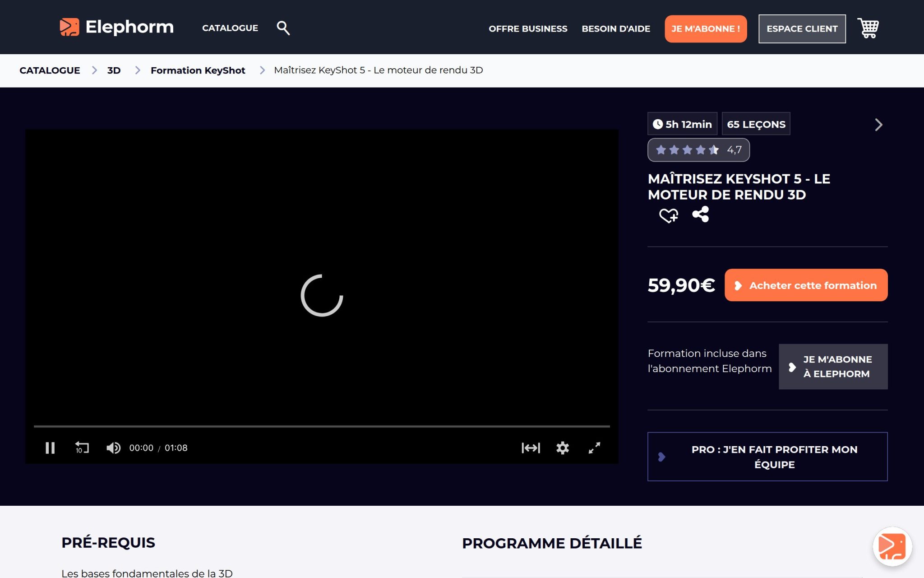Click the 59,90€ price text
Screen dimensions: 924x578
[x=681, y=285]
